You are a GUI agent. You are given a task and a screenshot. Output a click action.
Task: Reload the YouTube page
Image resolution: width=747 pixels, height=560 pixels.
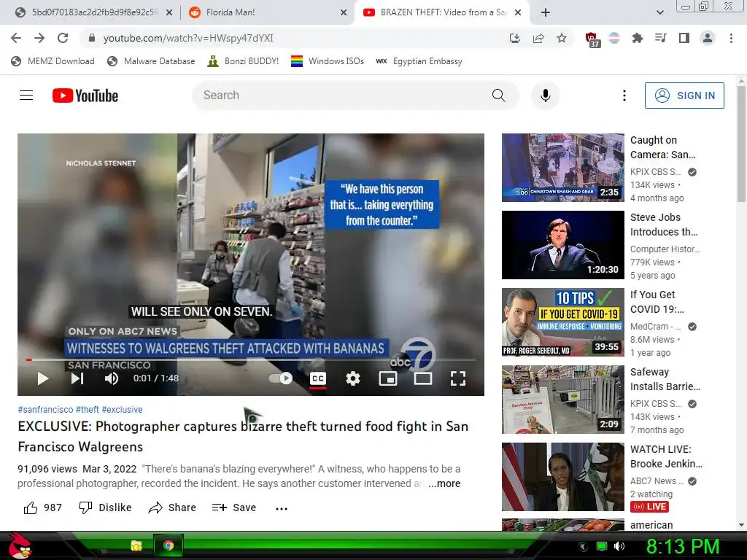click(63, 38)
